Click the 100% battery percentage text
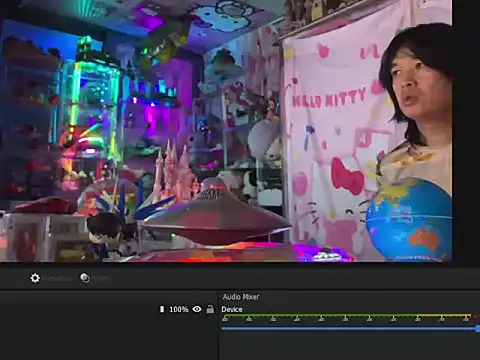The height and width of the screenshot is (360, 480). [x=179, y=309]
